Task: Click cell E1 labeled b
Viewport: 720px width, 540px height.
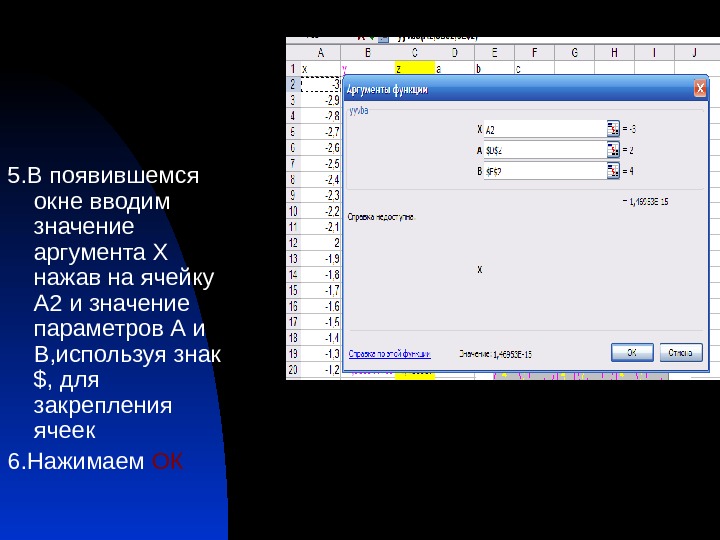Action: coord(495,68)
